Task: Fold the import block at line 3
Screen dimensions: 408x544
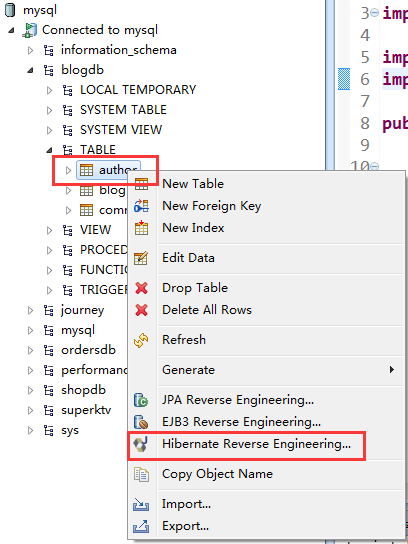Action: [374, 13]
